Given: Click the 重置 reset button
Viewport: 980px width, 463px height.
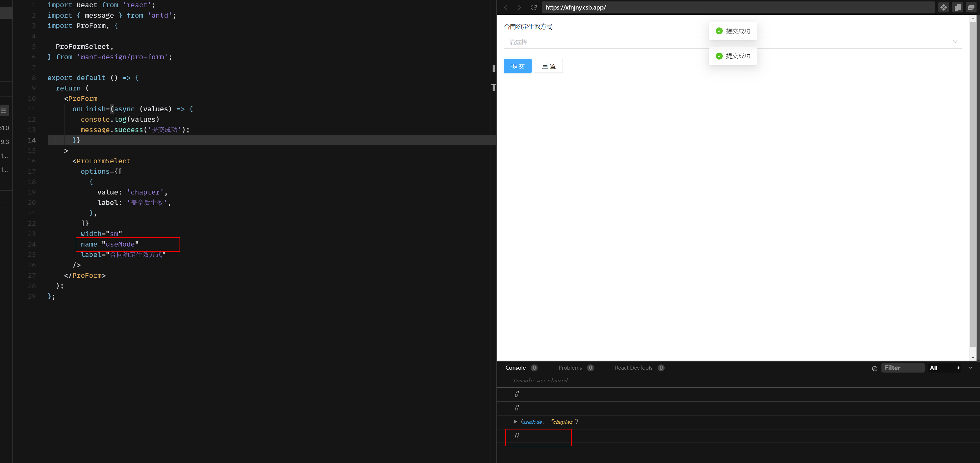Looking at the screenshot, I should point(549,66).
